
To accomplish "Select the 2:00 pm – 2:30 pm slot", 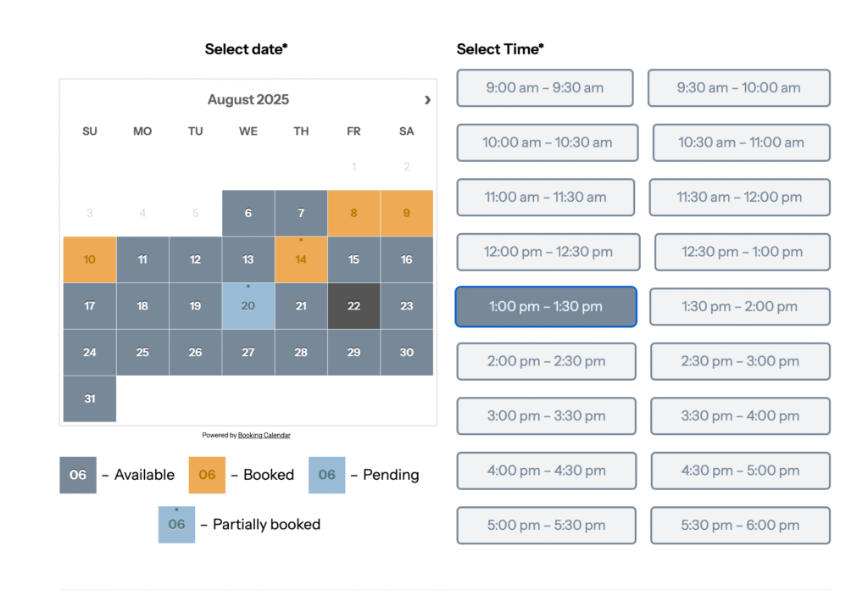I will (546, 361).
